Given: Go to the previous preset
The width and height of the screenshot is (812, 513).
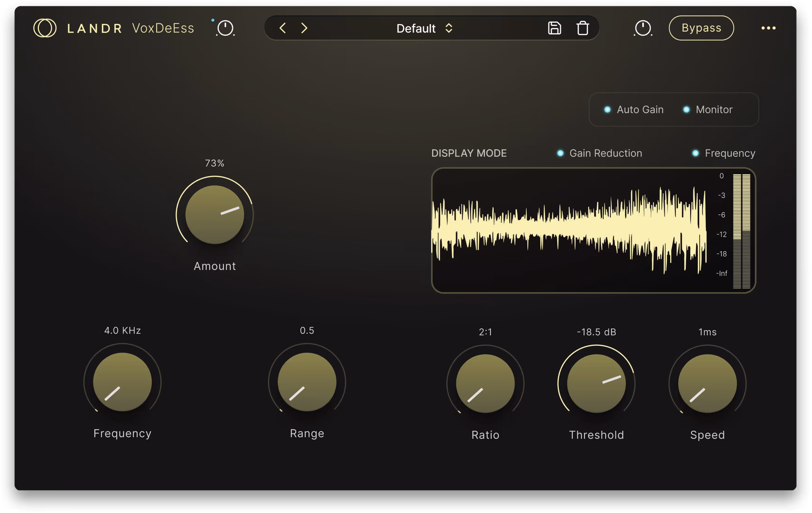Looking at the screenshot, I should pyautogui.click(x=282, y=28).
